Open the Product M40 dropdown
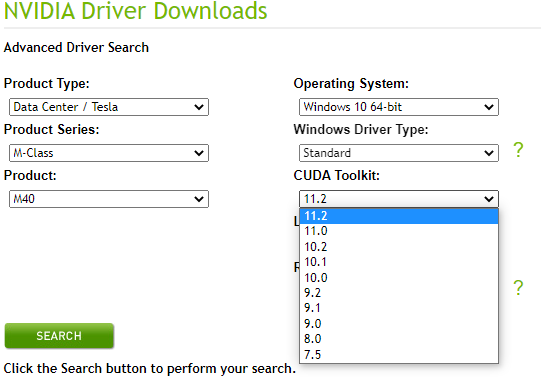541x377 pixels. click(109, 199)
